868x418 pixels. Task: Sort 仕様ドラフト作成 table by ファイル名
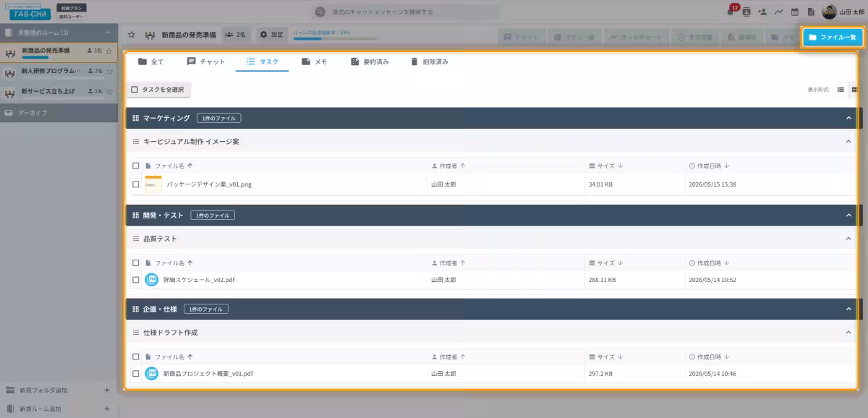tap(173, 357)
